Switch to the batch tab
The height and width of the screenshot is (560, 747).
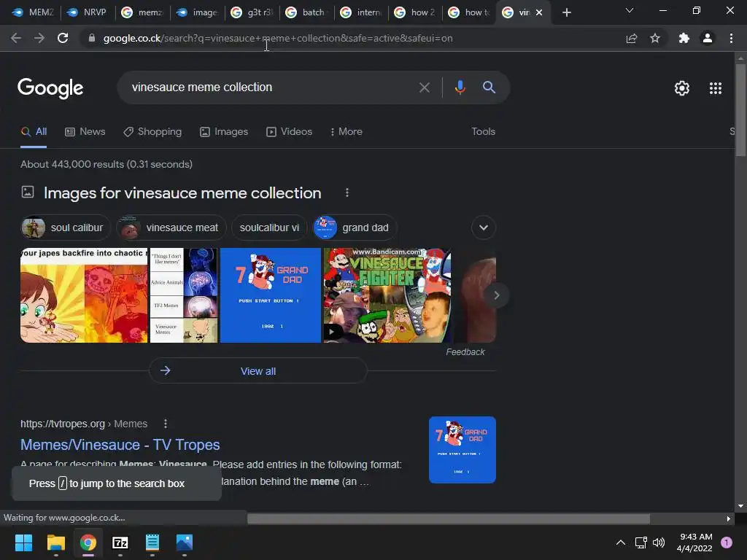tap(306, 12)
